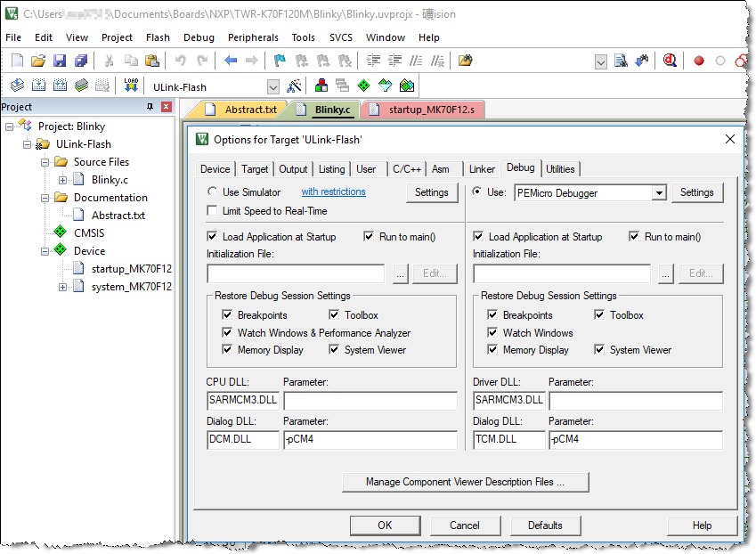Open Options for Target wand icon
The height and width of the screenshot is (554, 756).
click(x=294, y=86)
